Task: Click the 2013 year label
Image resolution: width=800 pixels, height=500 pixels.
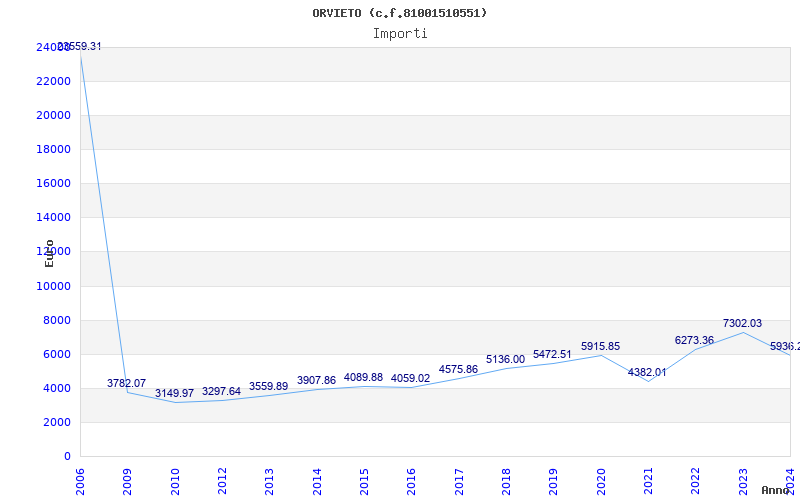Action: [x=269, y=482]
